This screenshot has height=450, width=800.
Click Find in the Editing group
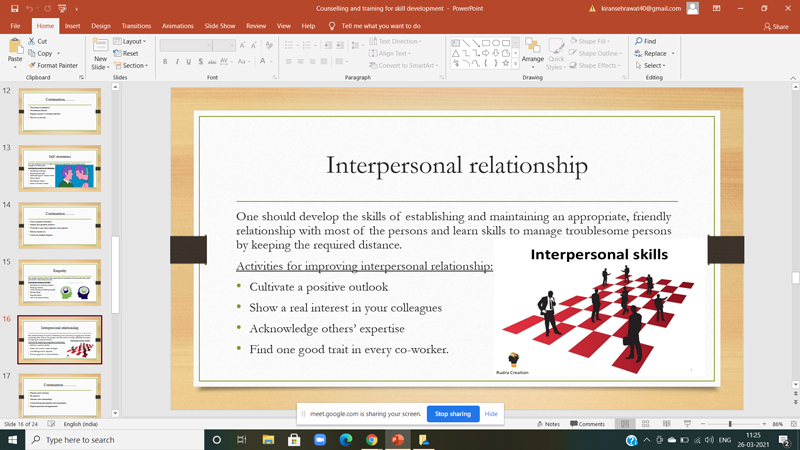pos(645,41)
